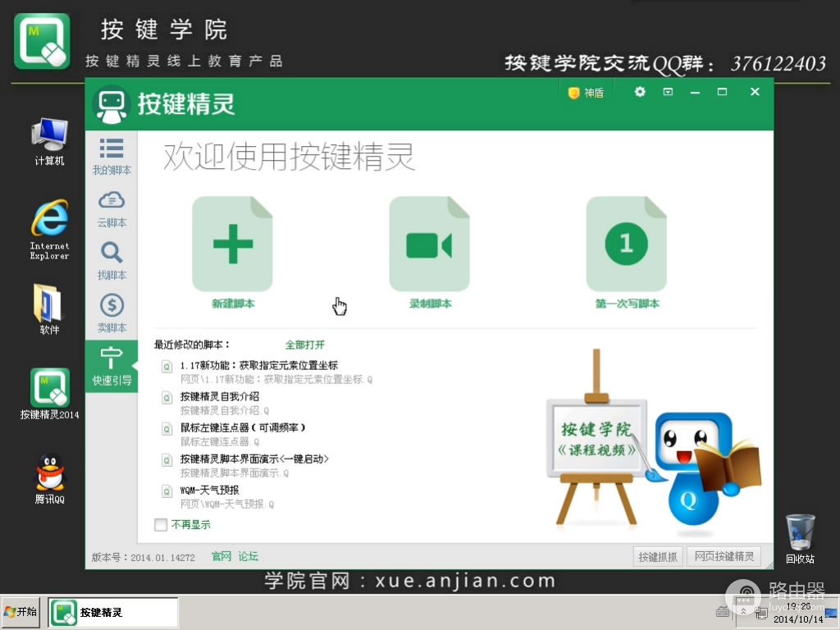
Task: Click file icon beside 1.17新功能 script
Action: pyautogui.click(x=167, y=367)
